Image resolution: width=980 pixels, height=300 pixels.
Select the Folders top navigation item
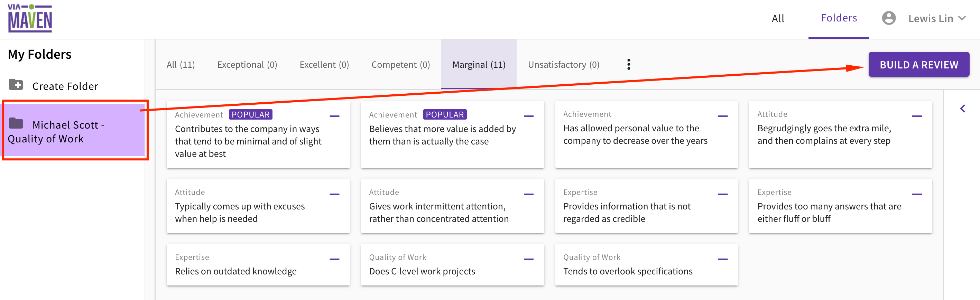pyautogui.click(x=839, y=18)
